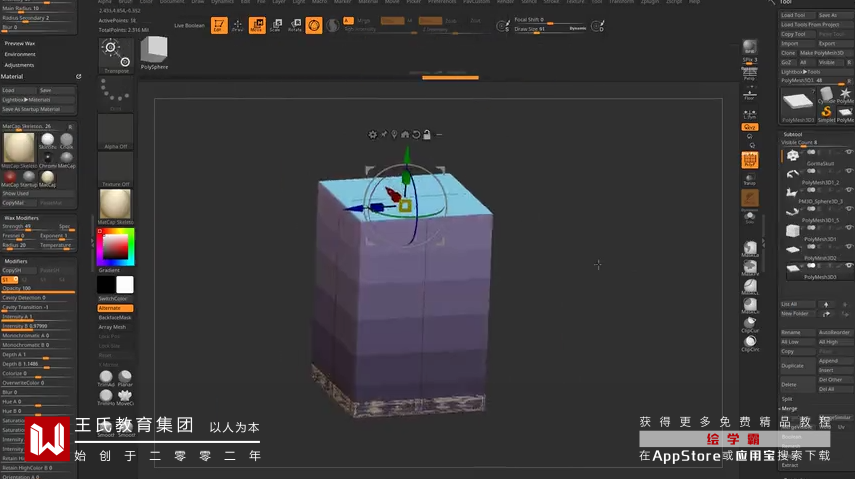Open the Texture Off slot
The height and width of the screenshot is (479, 855).
(116, 169)
